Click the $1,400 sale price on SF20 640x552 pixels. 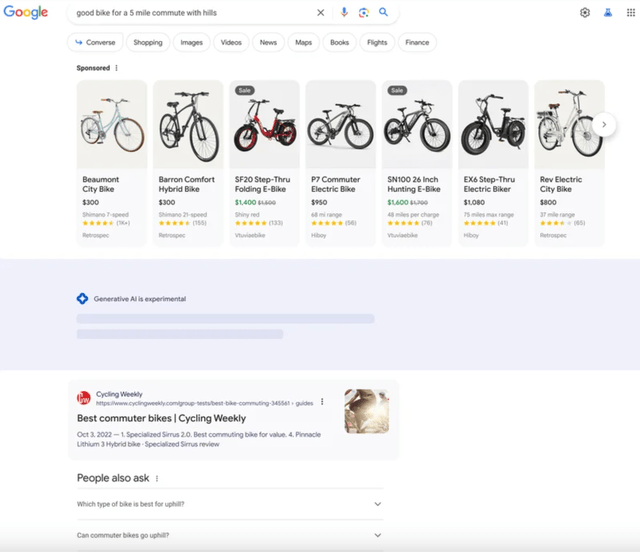point(245,203)
